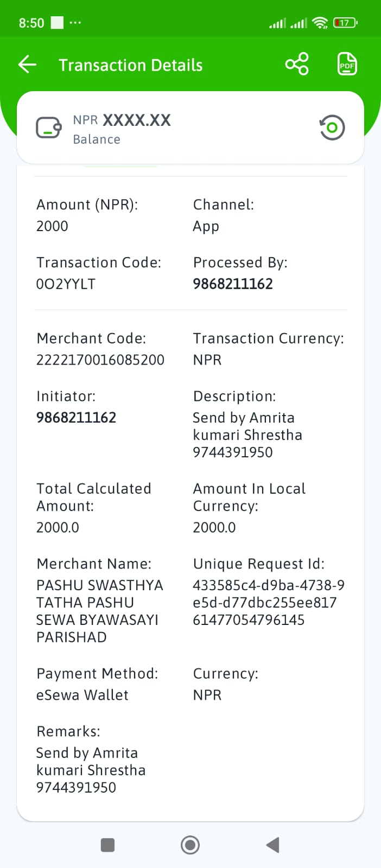Reveal the hidden NPR XXXX.XX balance
Image resolution: width=381 pixels, height=868 pixels.
(122, 120)
